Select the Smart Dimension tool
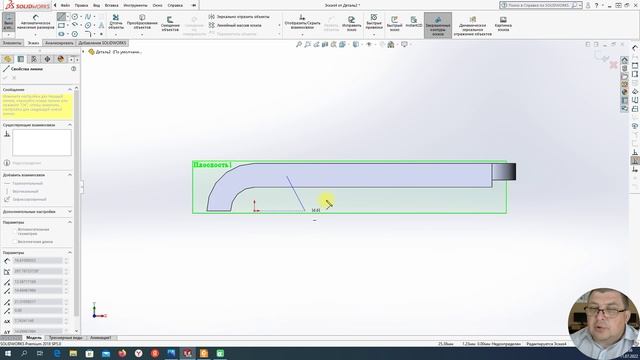The height and width of the screenshot is (360, 640). pos(36,23)
